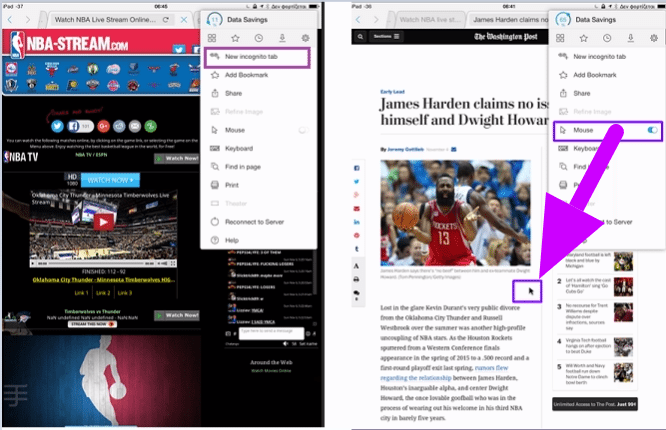
Task: Share NBA-Stream page via round Twitter button
Action: (57, 126)
